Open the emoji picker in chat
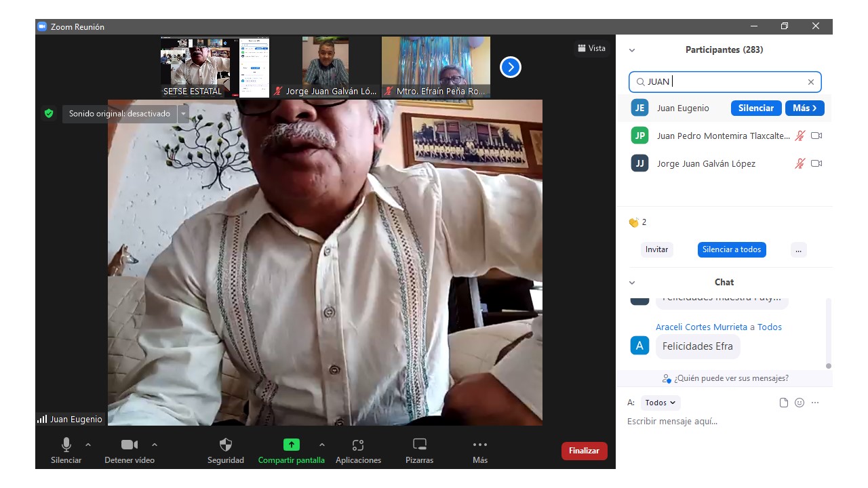Viewport: 868px width, 488px height. click(800, 403)
